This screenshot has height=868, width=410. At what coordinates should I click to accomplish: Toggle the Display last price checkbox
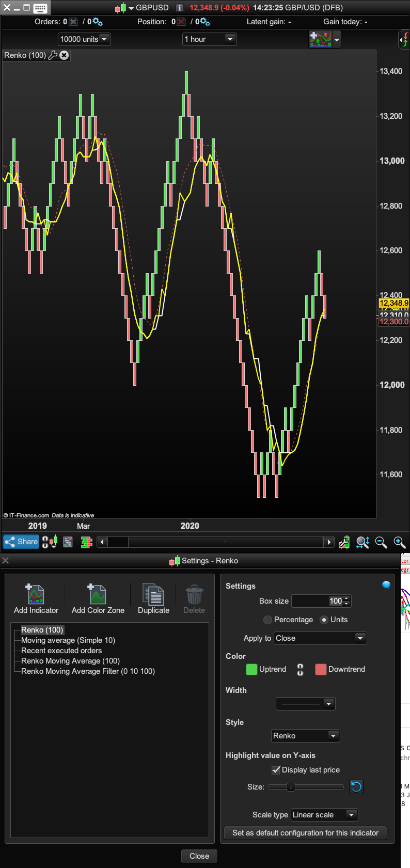click(276, 770)
